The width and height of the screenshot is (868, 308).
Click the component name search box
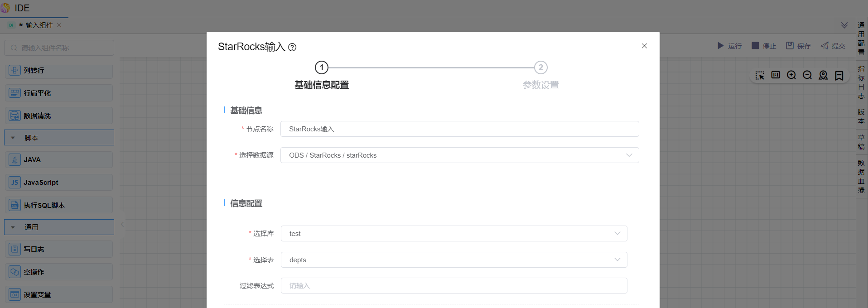pyautogui.click(x=59, y=48)
